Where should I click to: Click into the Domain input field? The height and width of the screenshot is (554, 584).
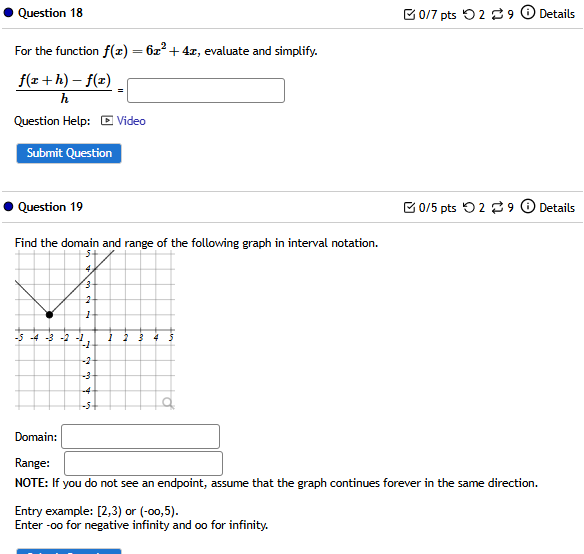[x=140, y=436]
